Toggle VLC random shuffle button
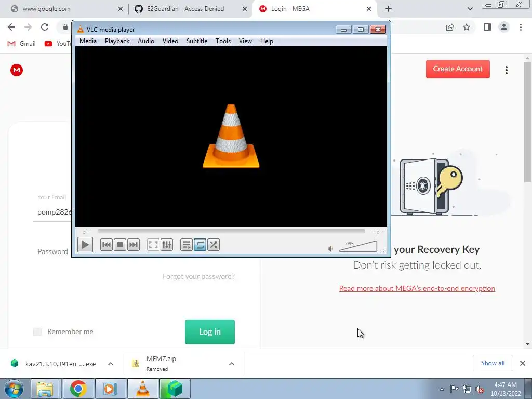Viewport: 532px width, 399px height. (214, 245)
